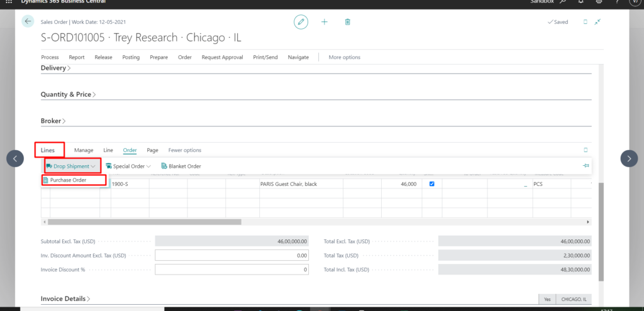
Task: Pin the Lines action bar
Action: (586, 166)
